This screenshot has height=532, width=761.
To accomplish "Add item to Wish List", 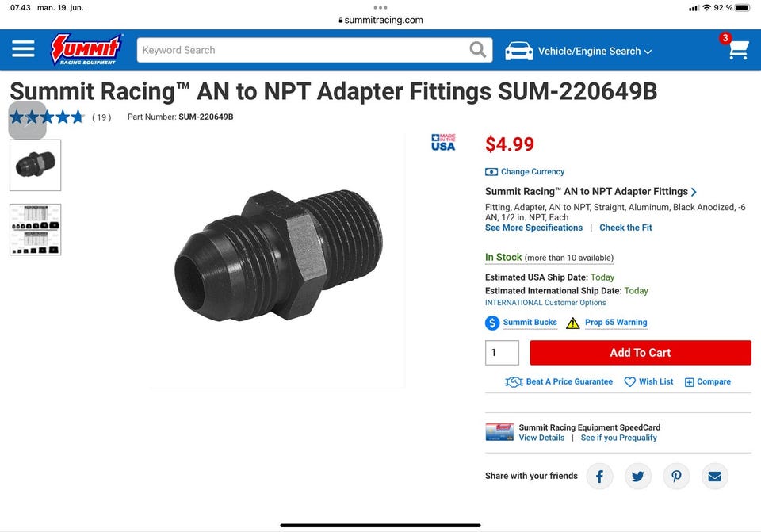I will click(x=648, y=382).
